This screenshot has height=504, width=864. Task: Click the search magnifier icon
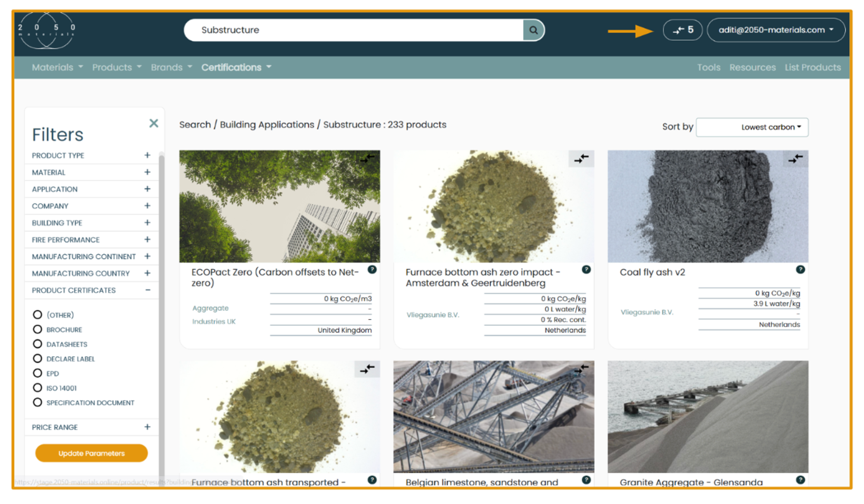point(534,30)
